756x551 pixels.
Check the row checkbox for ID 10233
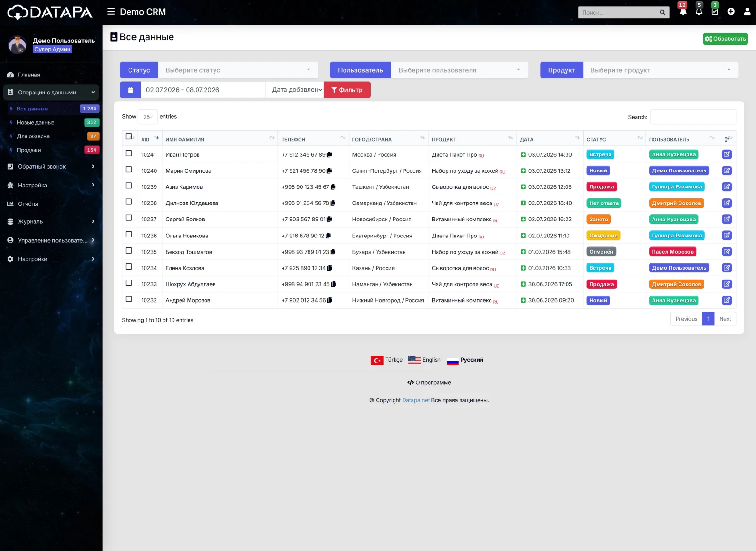point(129,283)
